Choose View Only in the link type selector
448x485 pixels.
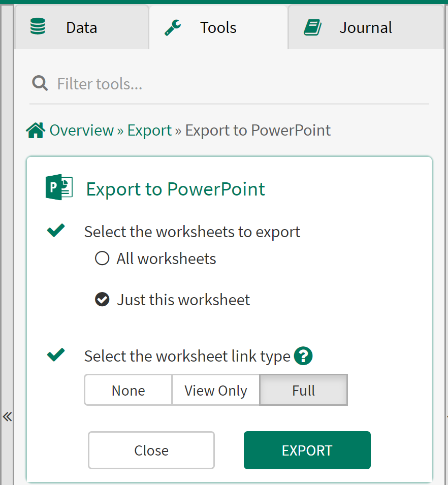pos(215,390)
